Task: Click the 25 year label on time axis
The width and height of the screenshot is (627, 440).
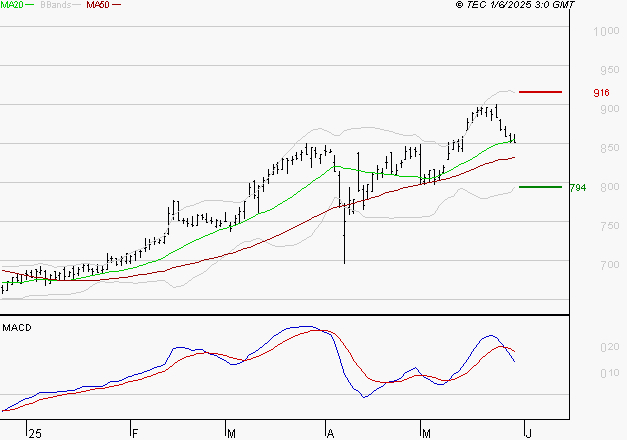Action: point(35,434)
